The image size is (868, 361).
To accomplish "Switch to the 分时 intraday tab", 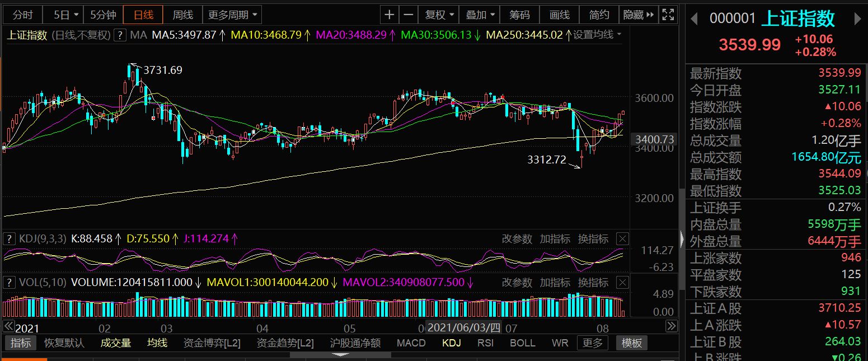I will click(x=22, y=15).
